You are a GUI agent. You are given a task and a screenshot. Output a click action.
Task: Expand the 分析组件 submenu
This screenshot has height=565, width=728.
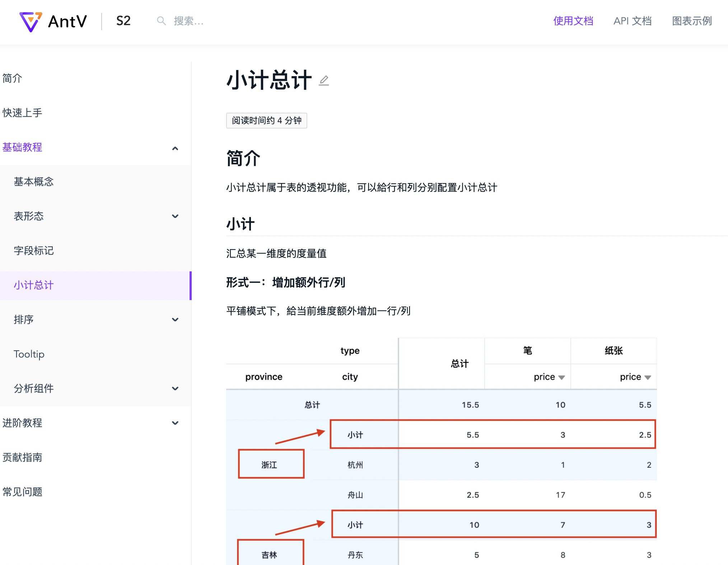pos(176,388)
